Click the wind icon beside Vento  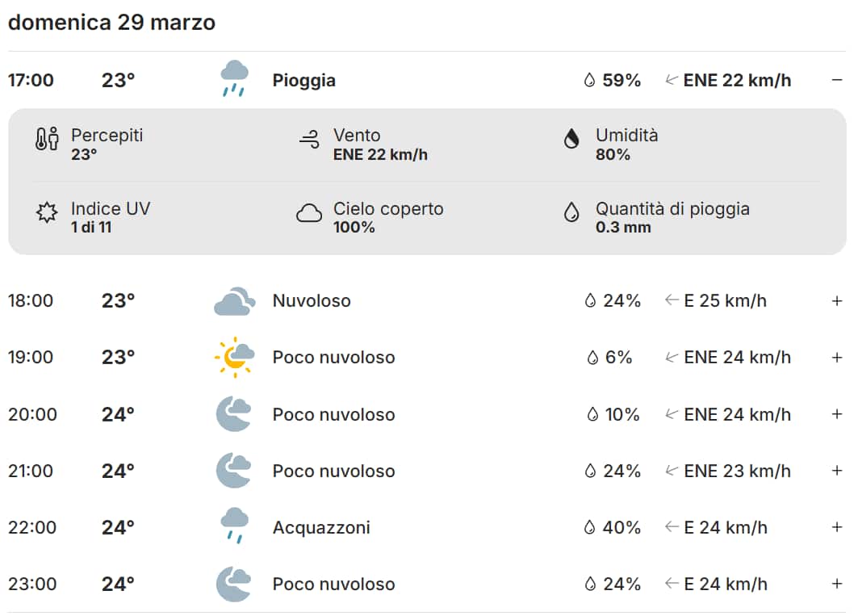pos(309,140)
